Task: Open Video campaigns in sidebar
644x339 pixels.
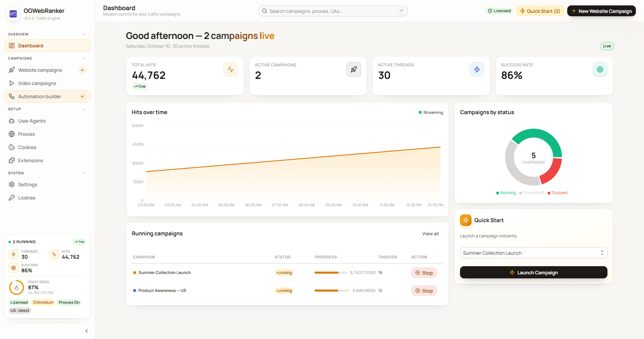Action: [x=47, y=83]
